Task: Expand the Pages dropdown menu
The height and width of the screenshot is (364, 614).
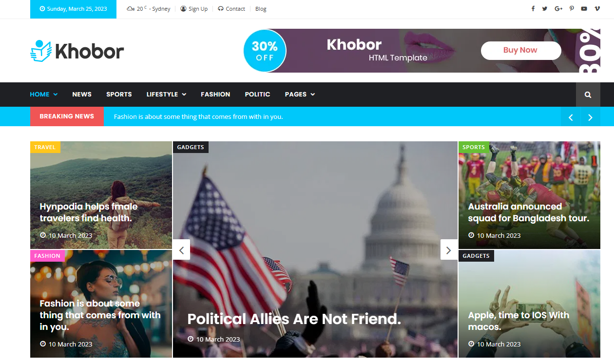Action: 300,95
